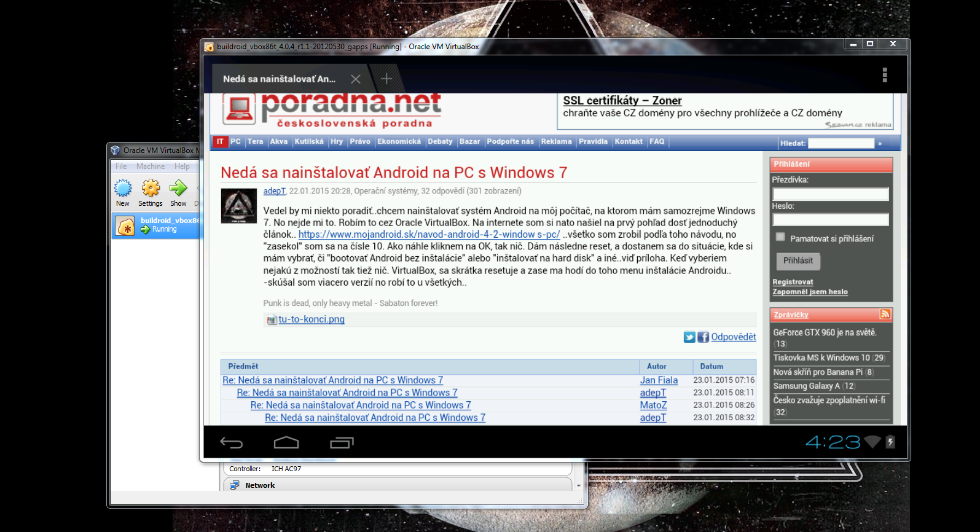Click the poradna.net laptop logo
980x532 pixels.
[239, 109]
